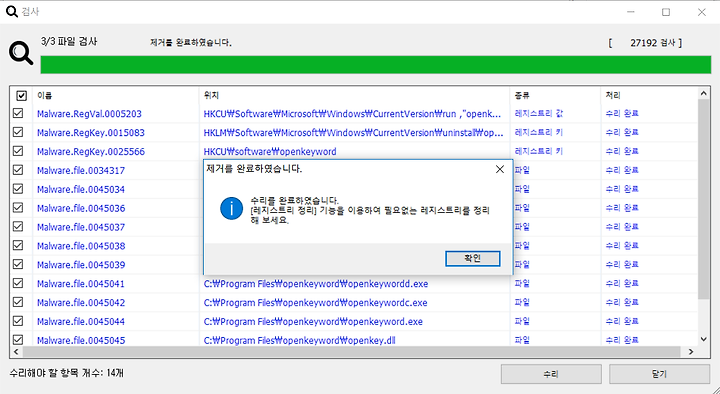This screenshot has height=394, width=720.
Task: Uncheck the Malware.file.0045039 checkbox
Action: [18, 264]
